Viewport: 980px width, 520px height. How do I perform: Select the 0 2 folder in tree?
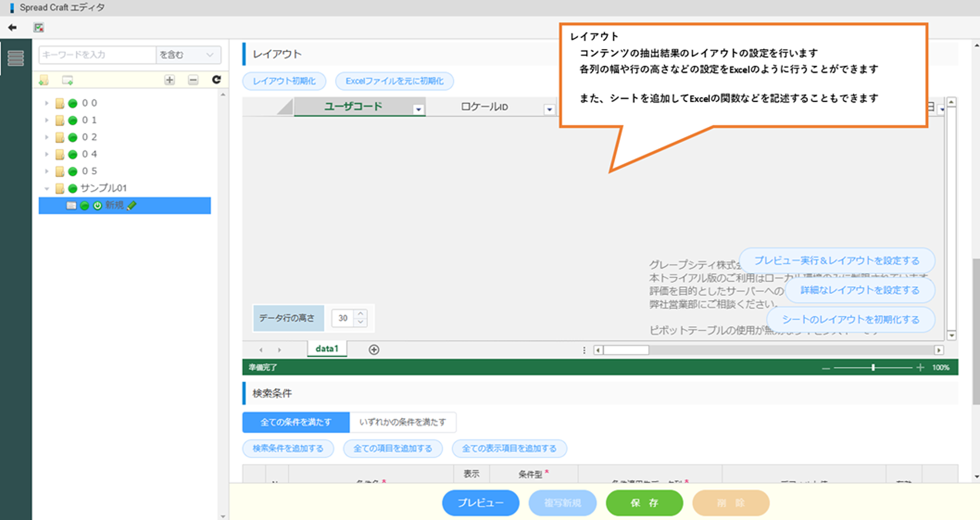[89, 137]
